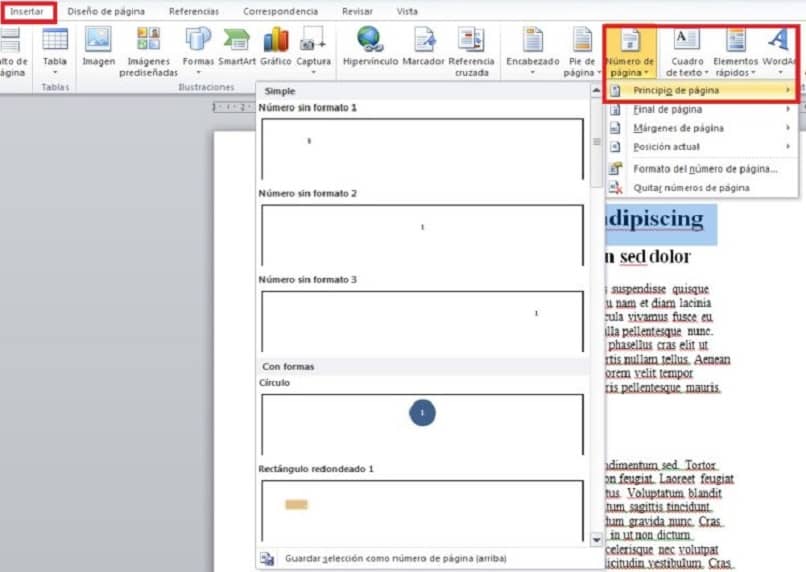Open the Captura screenshot tool
This screenshot has width=806, height=572.
pos(314,51)
